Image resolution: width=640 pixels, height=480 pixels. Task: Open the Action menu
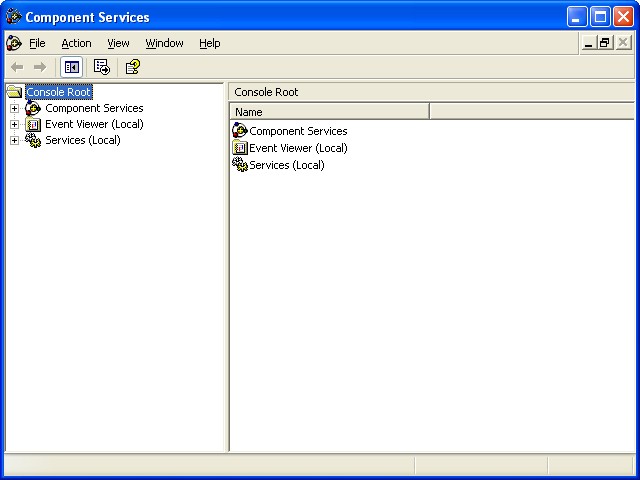(76, 43)
